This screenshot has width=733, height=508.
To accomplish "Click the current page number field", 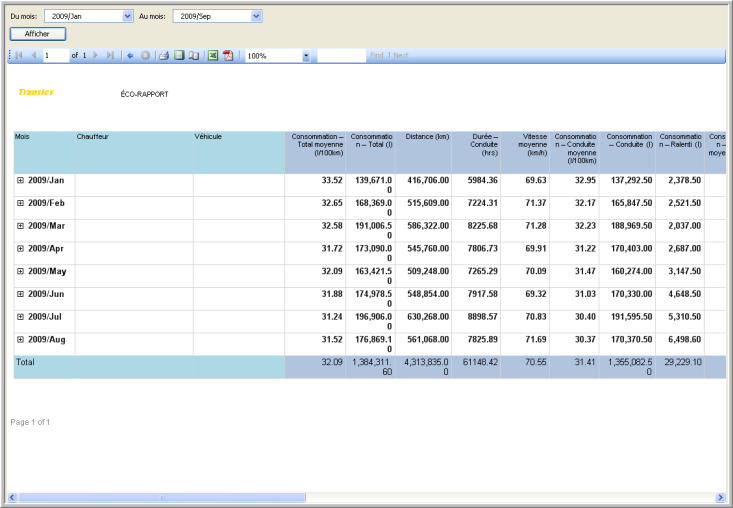I will [x=55, y=56].
